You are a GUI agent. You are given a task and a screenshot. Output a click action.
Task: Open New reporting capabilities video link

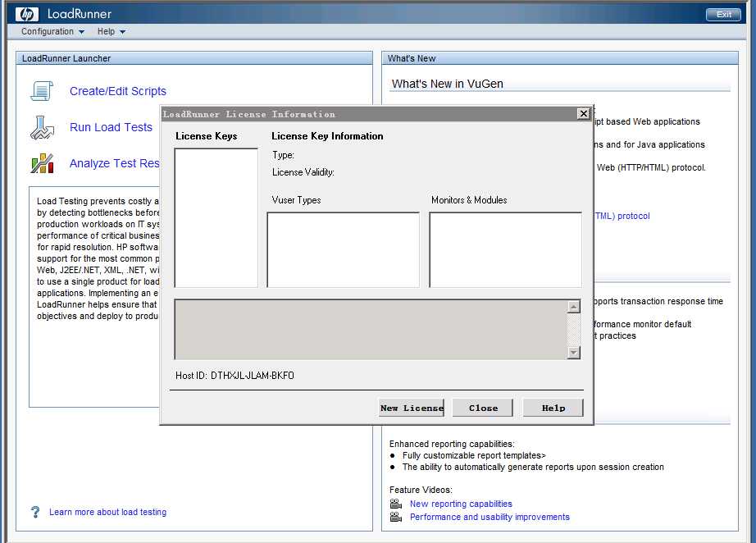461,504
